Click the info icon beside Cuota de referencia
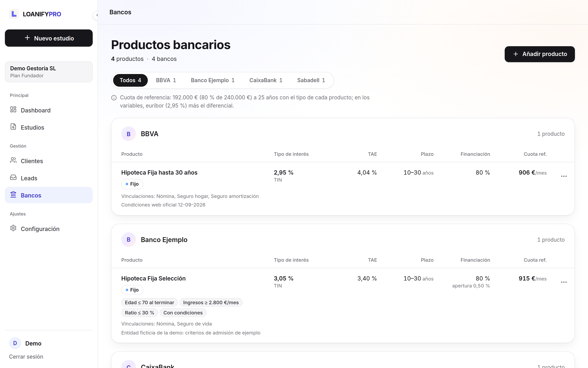This screenshot has height=368, width=588. (x=114, y=98)
